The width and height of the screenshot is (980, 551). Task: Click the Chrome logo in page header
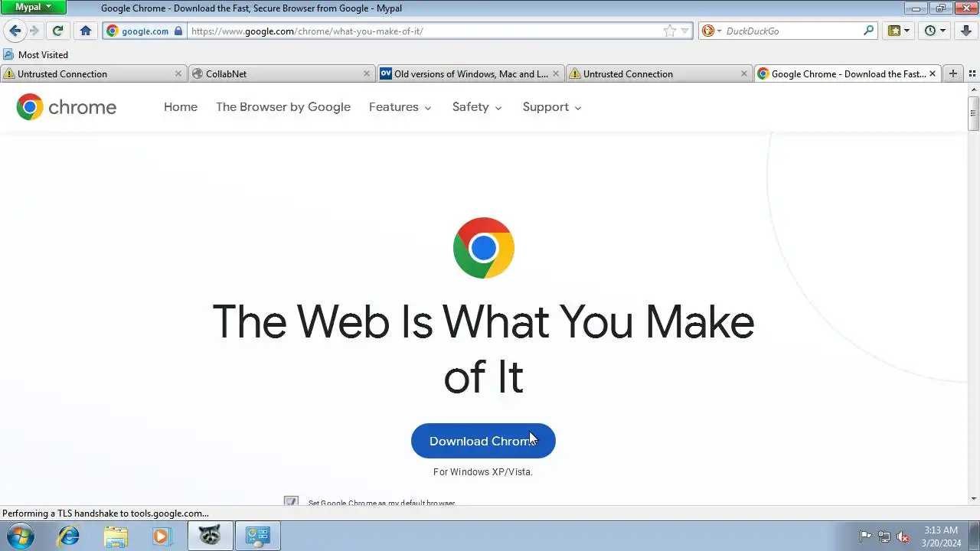67,107
